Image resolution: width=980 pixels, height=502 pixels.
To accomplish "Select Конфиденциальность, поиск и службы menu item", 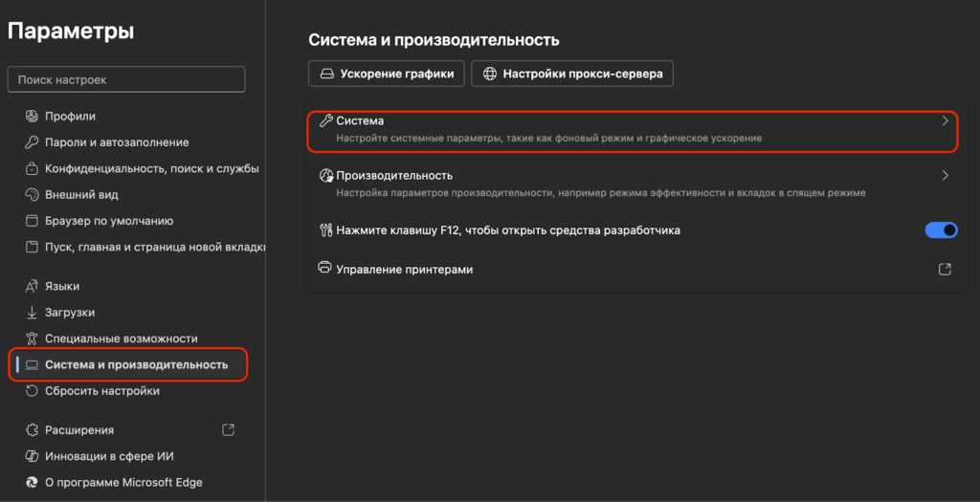I will pos(151,168).
